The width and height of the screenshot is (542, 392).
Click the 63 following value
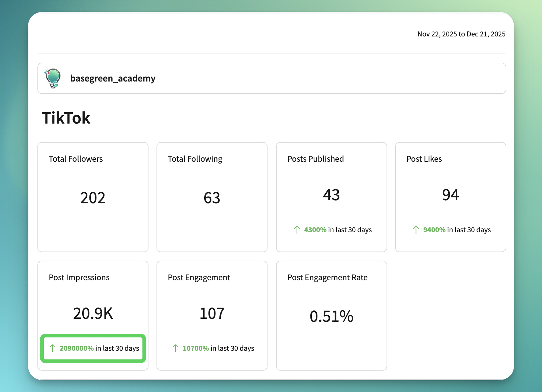pyautogui.click(x=212, y=198)
